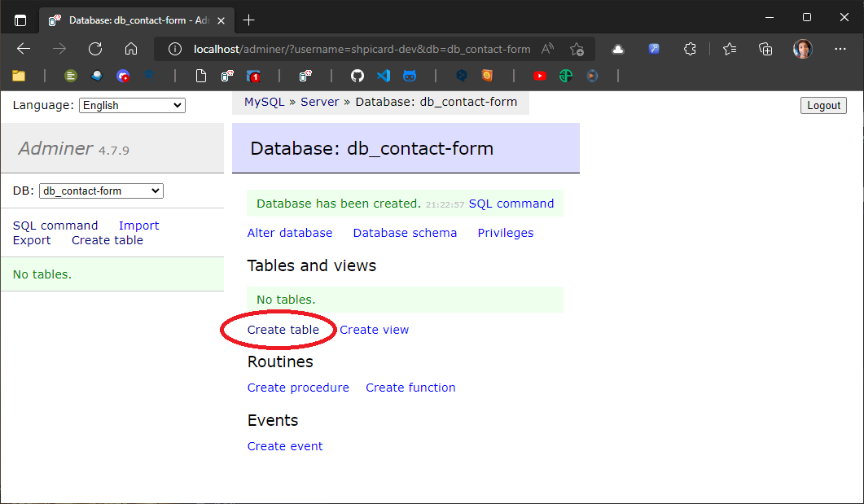Open SQL command in the sidebar

point(55,226)
